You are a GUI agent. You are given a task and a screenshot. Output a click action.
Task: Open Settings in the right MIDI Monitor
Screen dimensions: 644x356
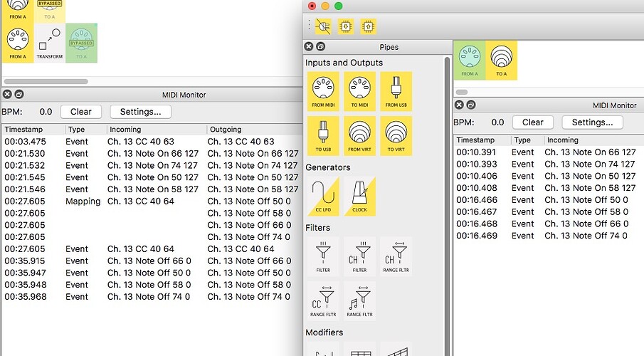pyautogui.click(x=592, y=122)
